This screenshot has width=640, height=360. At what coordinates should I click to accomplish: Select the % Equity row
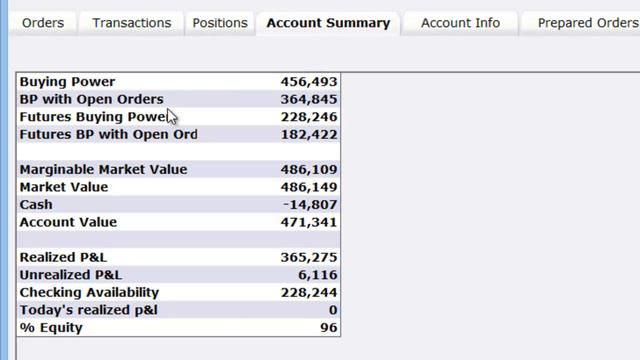click(178, 327)
